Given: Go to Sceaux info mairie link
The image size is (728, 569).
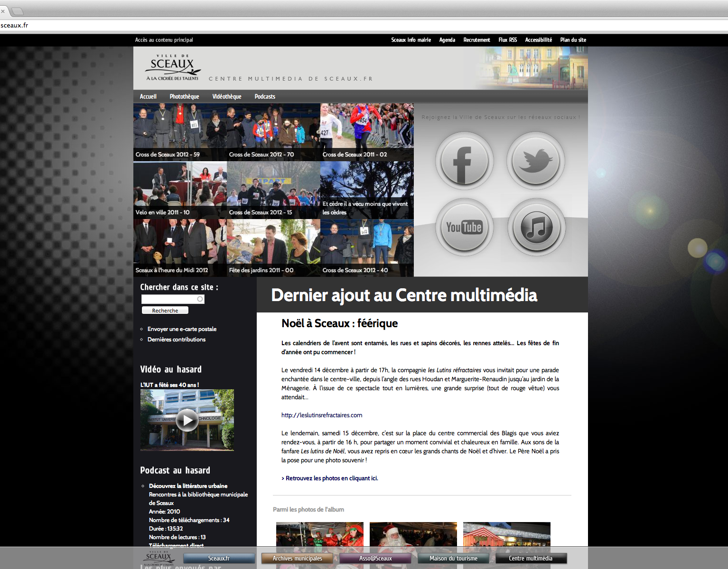Looking at the screenshot, I should [x=411, y=40].
